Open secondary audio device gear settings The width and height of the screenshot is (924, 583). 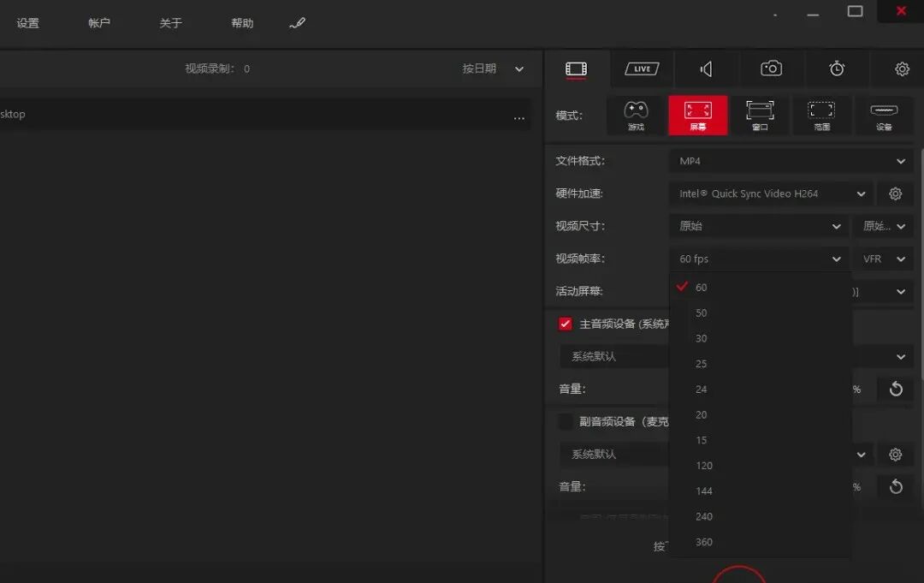895,454
